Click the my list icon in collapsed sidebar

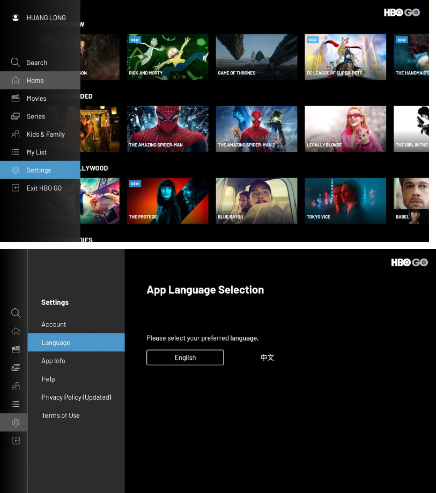(x=16, y=404)
